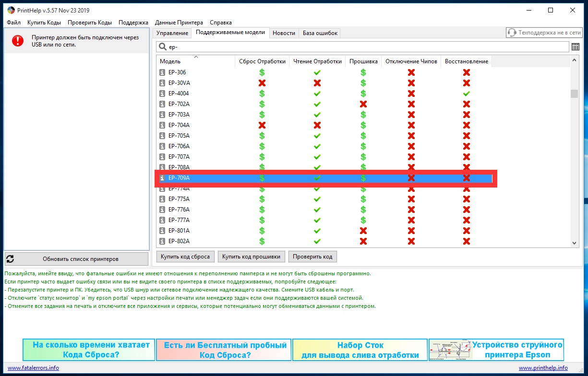
Task: Click the table view icon beside search
Action: [x=576, y=47]
